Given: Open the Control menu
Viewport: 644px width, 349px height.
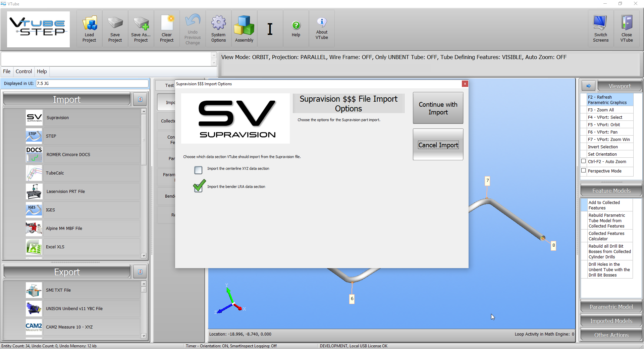Looking at the screenshot, I should [24, 71].
